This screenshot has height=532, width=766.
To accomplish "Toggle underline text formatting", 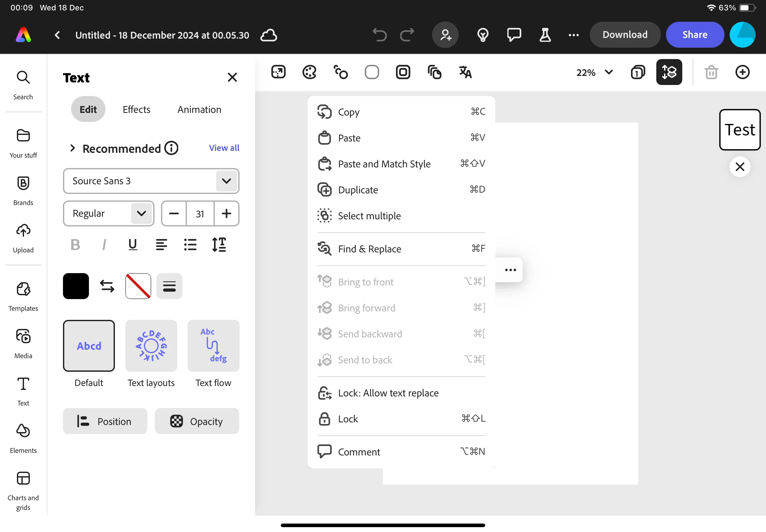I will 133,245.
